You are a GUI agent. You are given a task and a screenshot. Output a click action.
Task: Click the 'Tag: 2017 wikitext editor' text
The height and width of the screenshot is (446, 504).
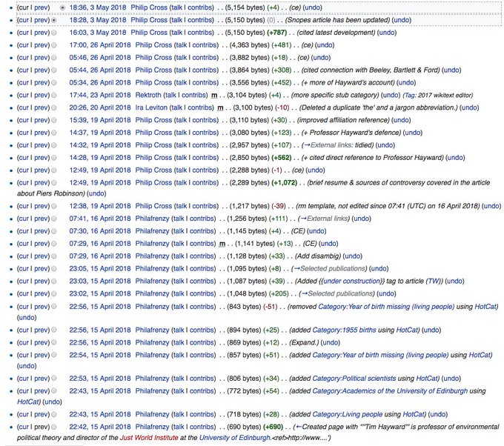coord(438,96)
